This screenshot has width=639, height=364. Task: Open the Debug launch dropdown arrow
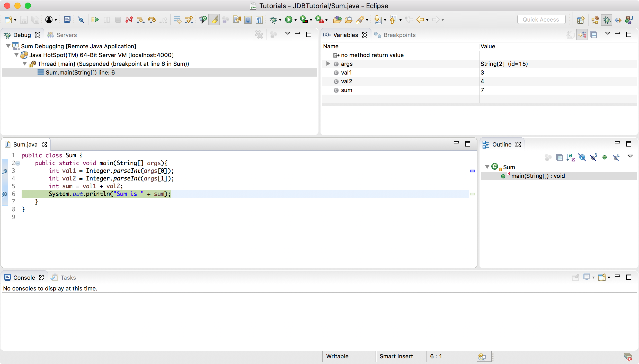[x=280, y=20]
